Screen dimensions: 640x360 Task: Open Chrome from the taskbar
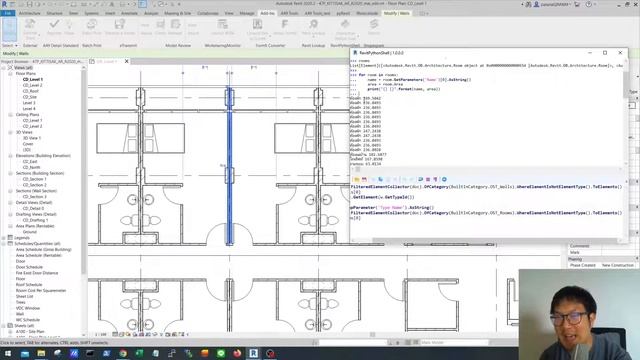click(123, 353)
